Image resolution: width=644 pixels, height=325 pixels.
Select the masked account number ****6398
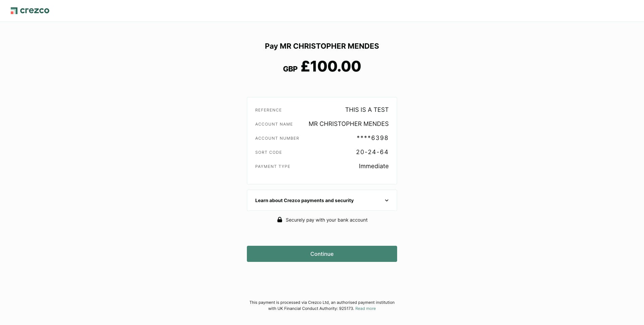(x=372, y=138)
